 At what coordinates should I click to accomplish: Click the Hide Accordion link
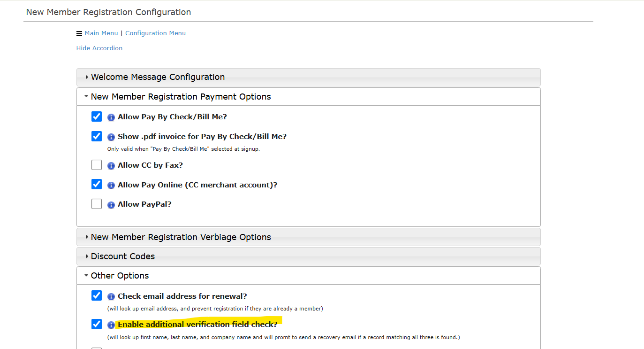click(99, 48)
